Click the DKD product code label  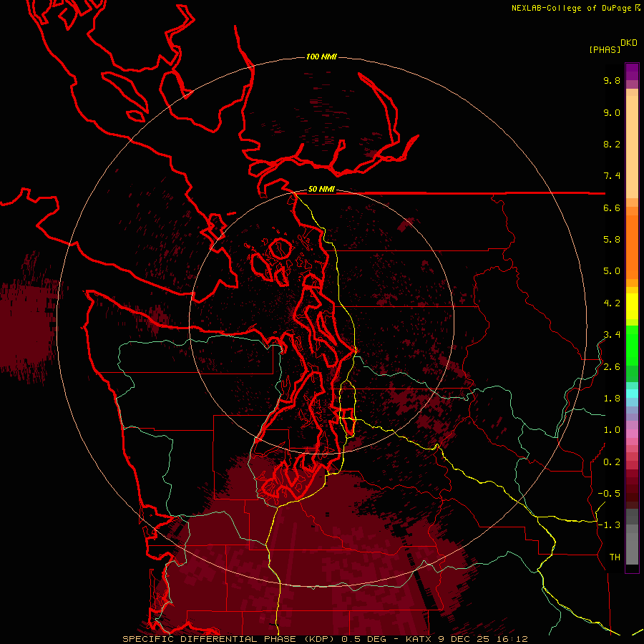629,43
